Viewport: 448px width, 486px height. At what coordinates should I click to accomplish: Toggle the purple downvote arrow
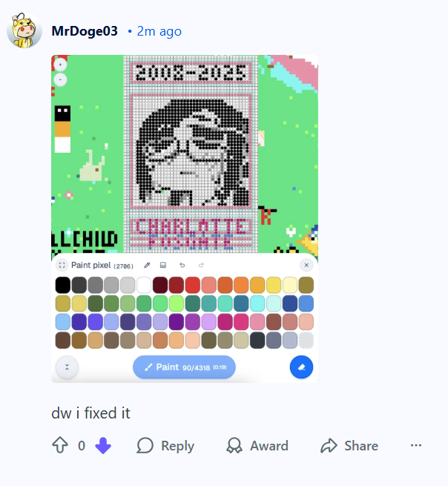click(103, 446)
